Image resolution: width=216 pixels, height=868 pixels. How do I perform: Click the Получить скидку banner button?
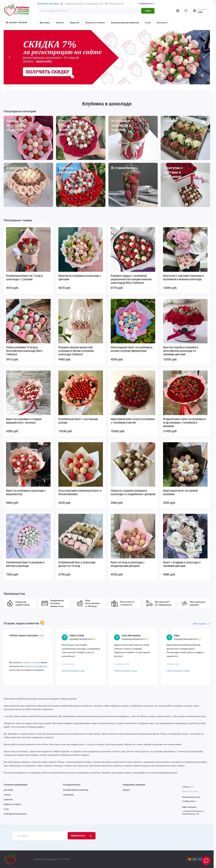click(47, 72)
